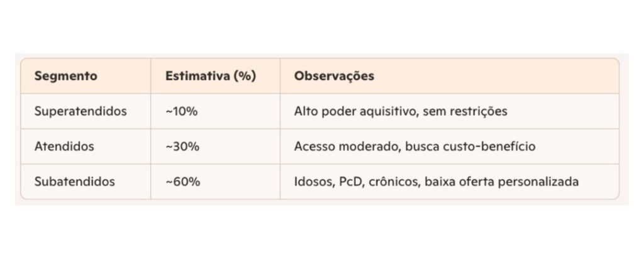Click the '(%)' part of the Estimativa header

[245, 76]
